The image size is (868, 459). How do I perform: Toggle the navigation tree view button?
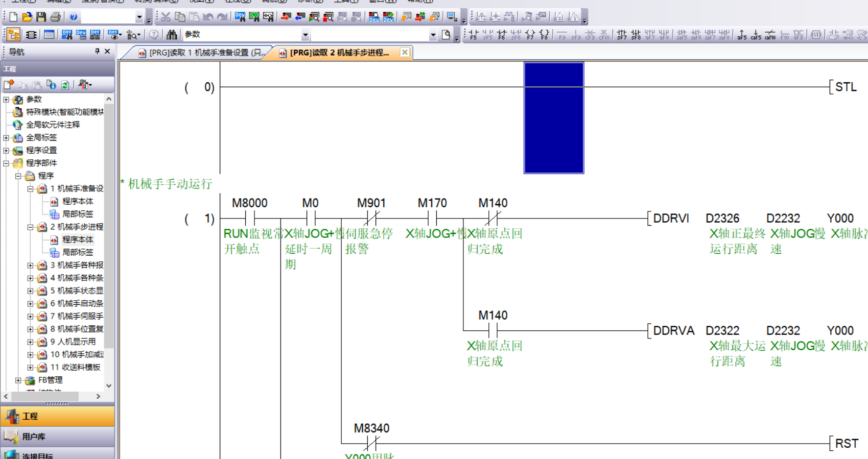tap(14, 35)
